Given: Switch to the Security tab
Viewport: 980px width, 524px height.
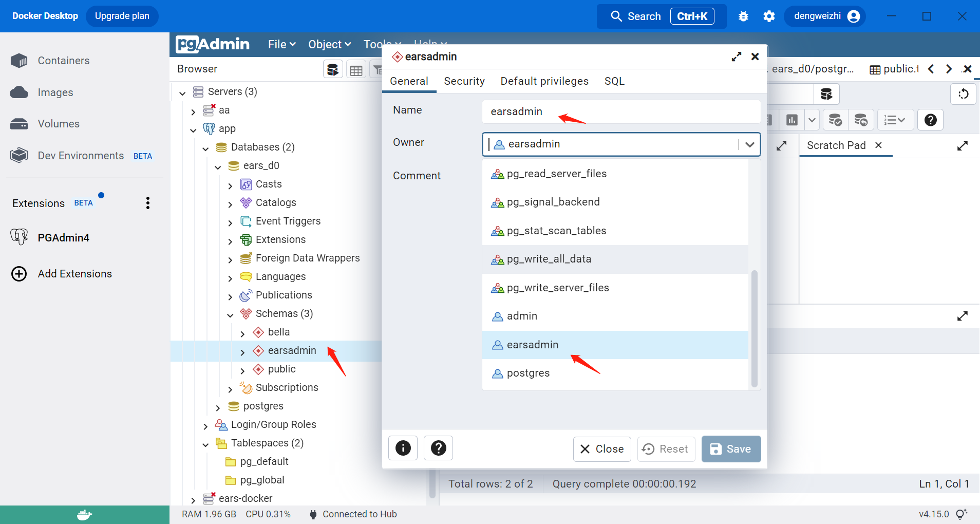Looking at the screenshot, I should 464,81.
